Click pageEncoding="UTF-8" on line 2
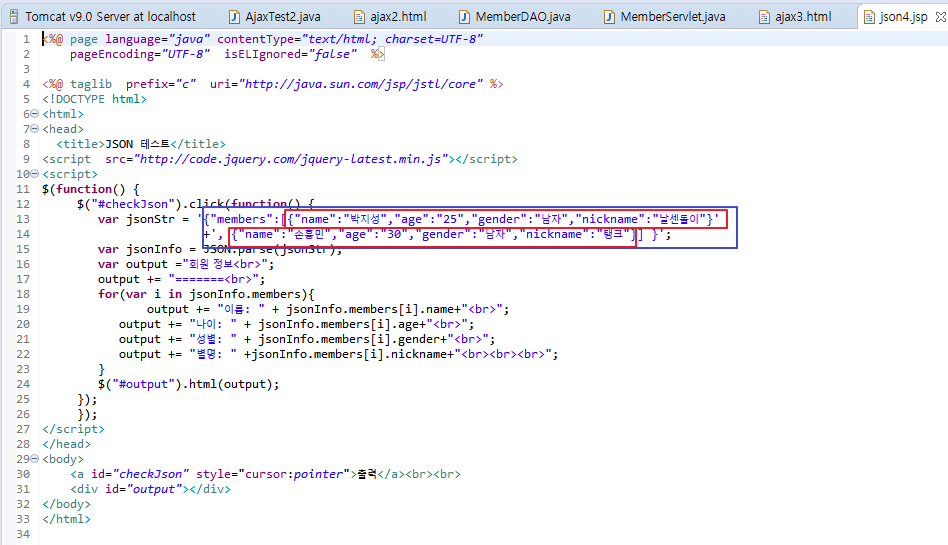 click(x=140, y=54)
